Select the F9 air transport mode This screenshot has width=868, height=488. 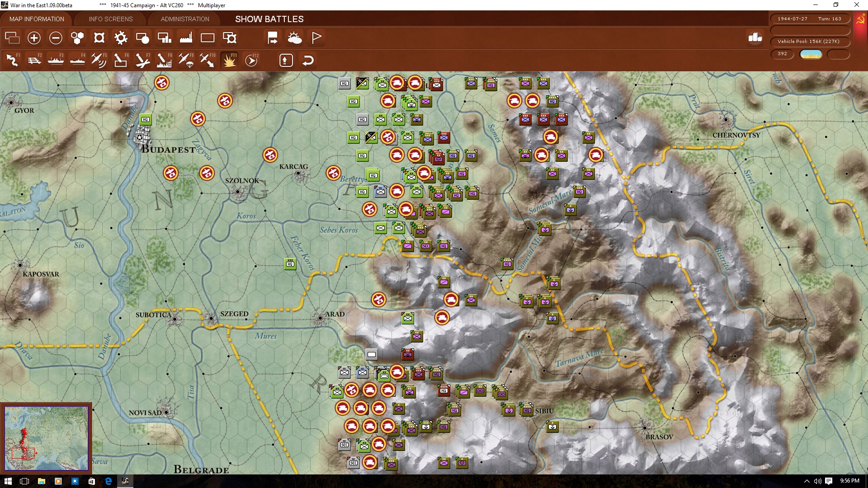[186, 60]
